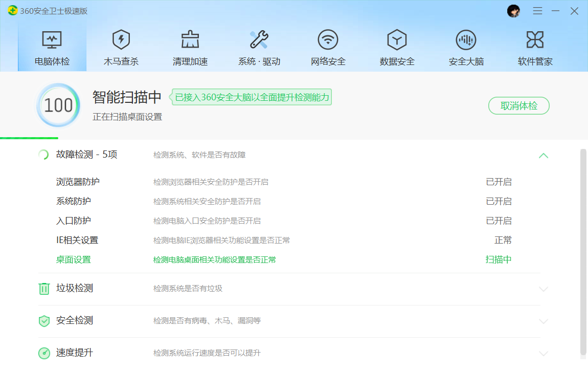Open the 安全大脑 brain icon

(x=466, y=39)
